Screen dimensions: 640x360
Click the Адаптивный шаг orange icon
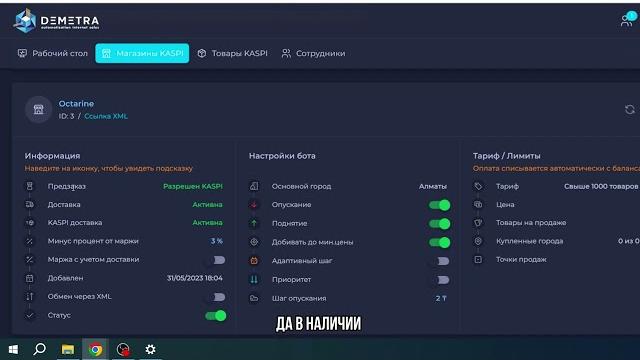254,261
